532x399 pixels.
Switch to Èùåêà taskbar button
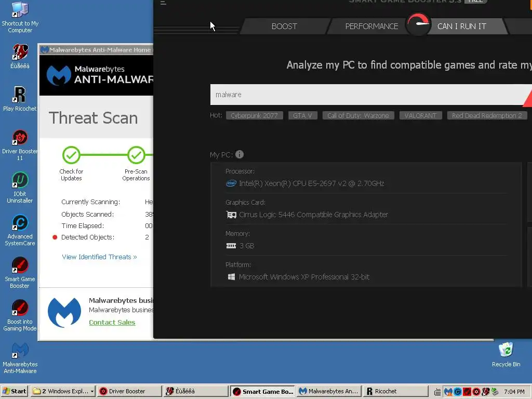[x=195, y=391]
